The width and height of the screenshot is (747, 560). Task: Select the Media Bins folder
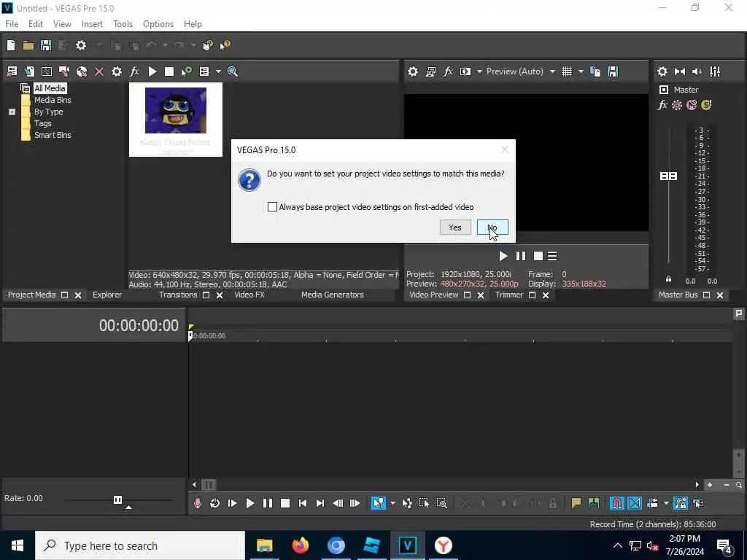point(53,100)
